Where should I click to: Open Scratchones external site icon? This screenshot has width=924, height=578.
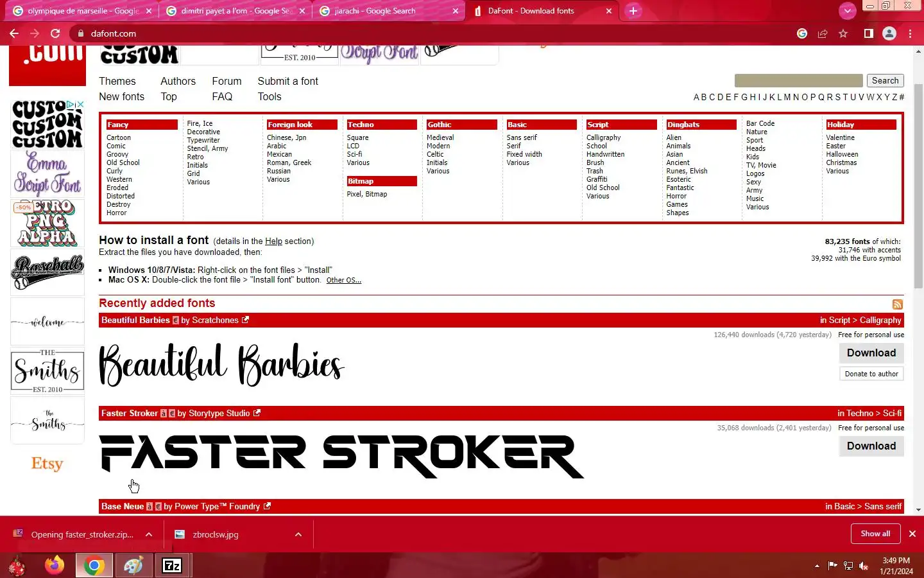coord(245,320)
